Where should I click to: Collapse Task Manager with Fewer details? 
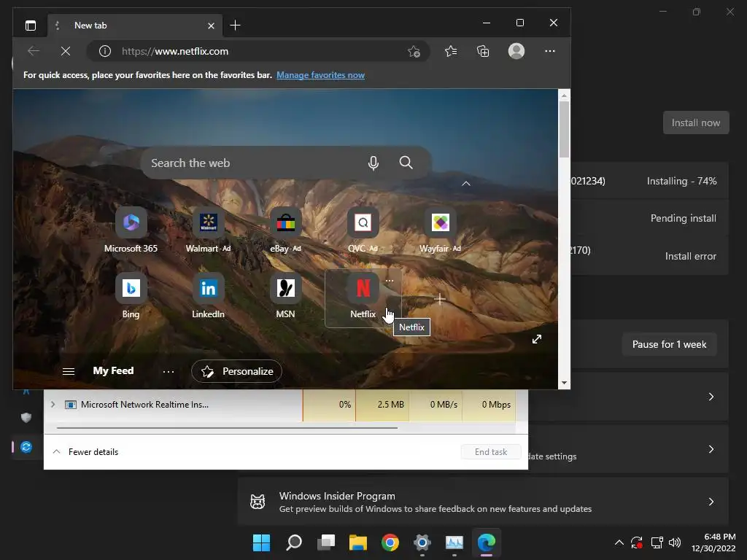[x=86, y=452]
